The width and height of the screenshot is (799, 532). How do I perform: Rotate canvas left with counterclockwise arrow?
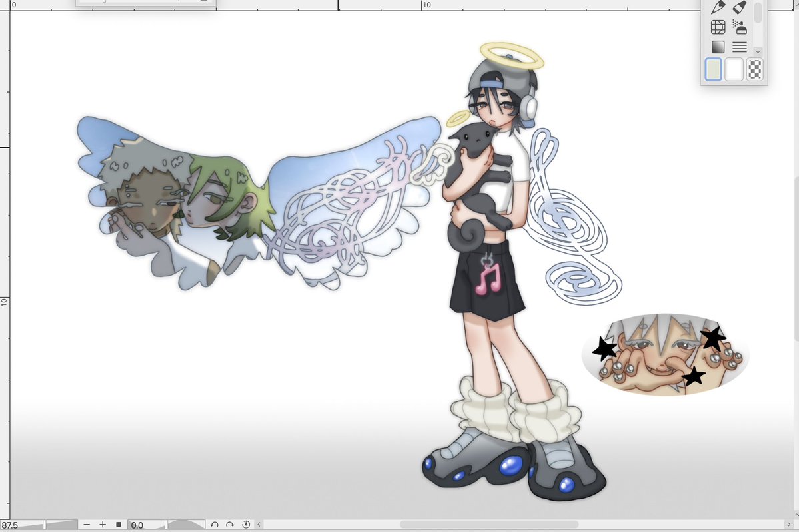pyautogui.click(x=214, y=525)
